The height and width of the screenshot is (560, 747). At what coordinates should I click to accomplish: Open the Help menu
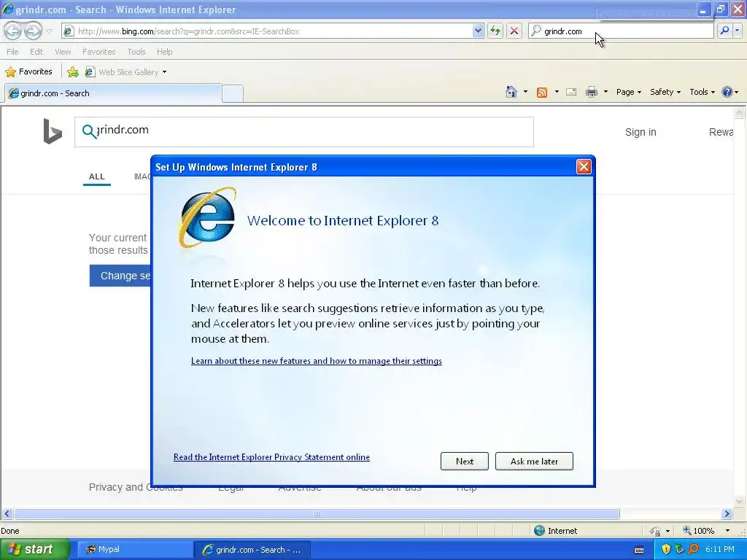pos(164,52)
